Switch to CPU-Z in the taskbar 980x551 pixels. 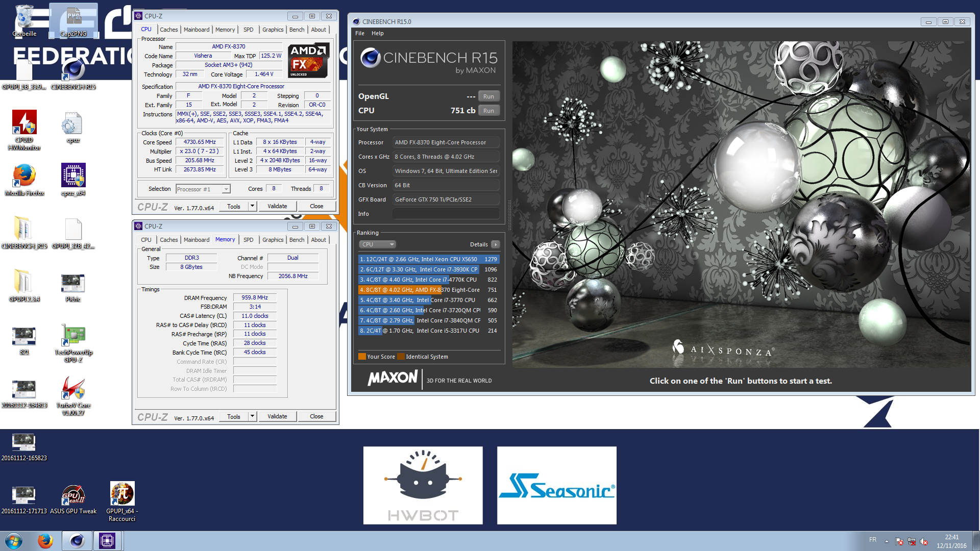click(x=107, y=541)
